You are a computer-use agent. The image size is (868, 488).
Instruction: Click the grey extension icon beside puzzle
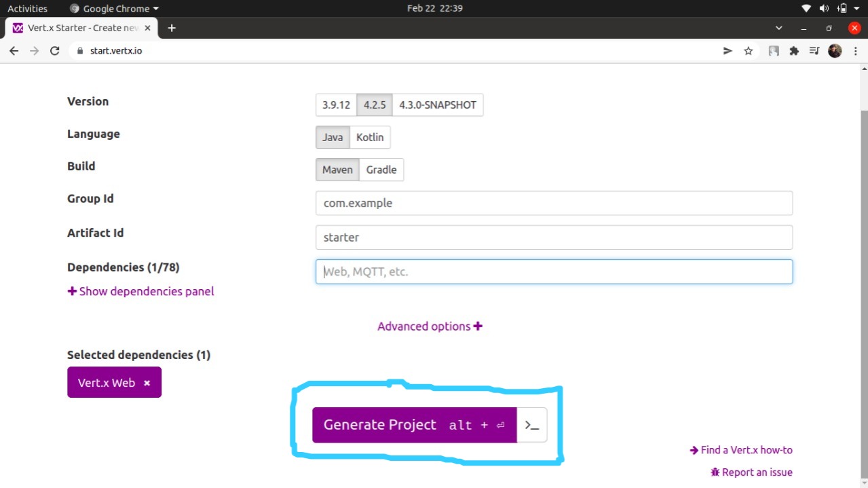click(774, 51)
